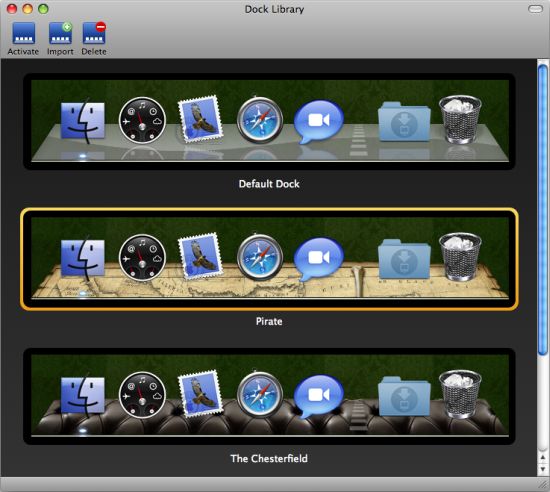Zoom the window with the green button
Image resolution: width=550 pixels, height=492 pixels.
pyautogui.click(x=43, y=9)
